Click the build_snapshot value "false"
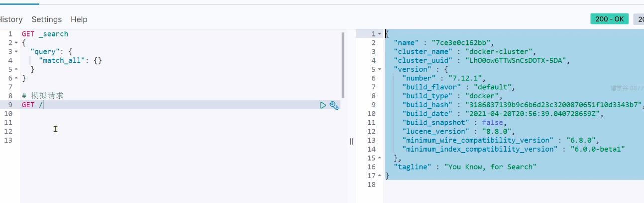The width and height of the screenshot is (644, 203). point(492,123)
